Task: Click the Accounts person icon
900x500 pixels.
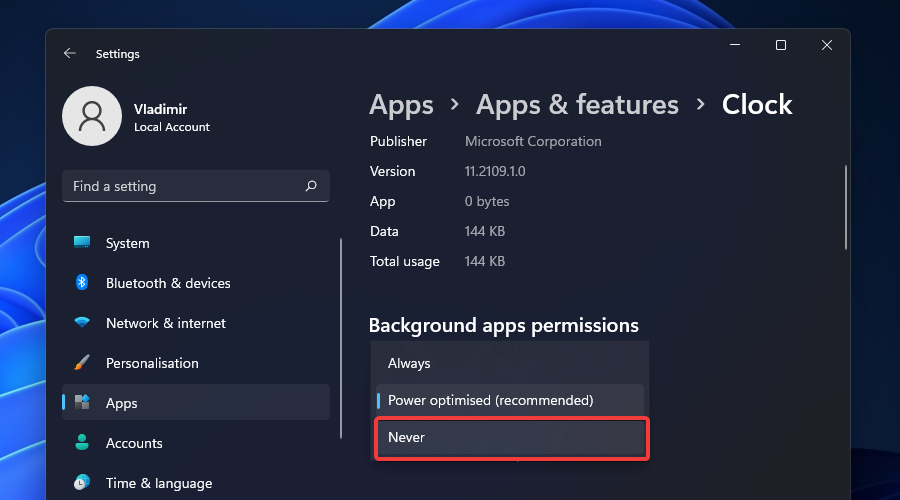Action: pyautogui.click(x=82, y=442)
